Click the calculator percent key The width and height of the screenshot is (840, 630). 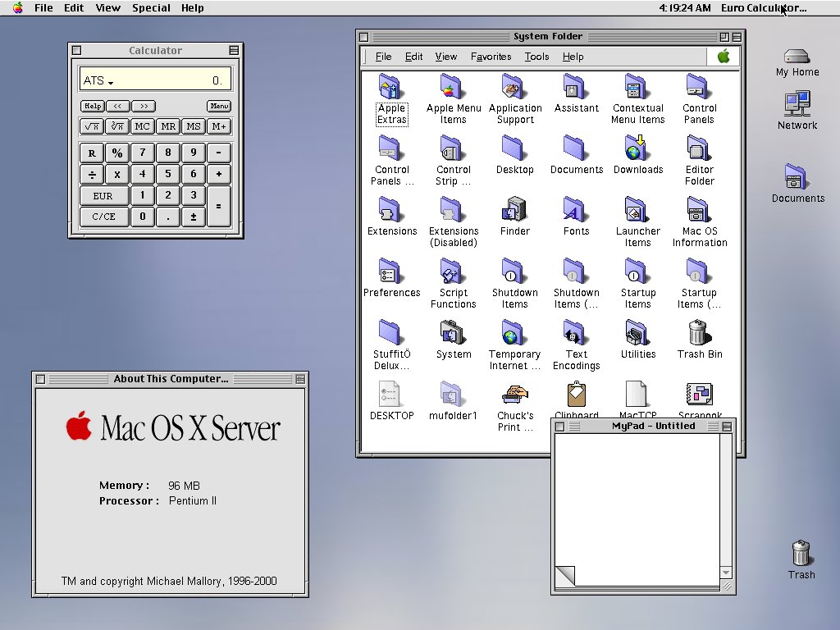[117, 153]
